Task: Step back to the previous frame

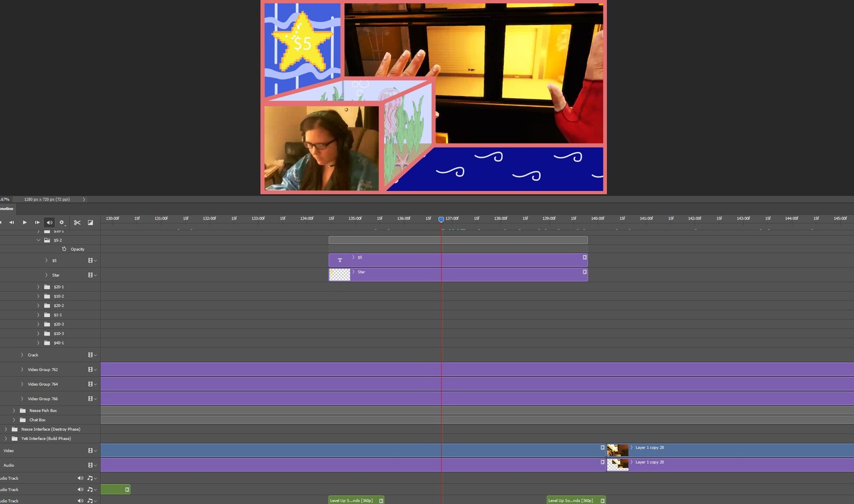Action: pyautogui.click(x=11, y=222)
